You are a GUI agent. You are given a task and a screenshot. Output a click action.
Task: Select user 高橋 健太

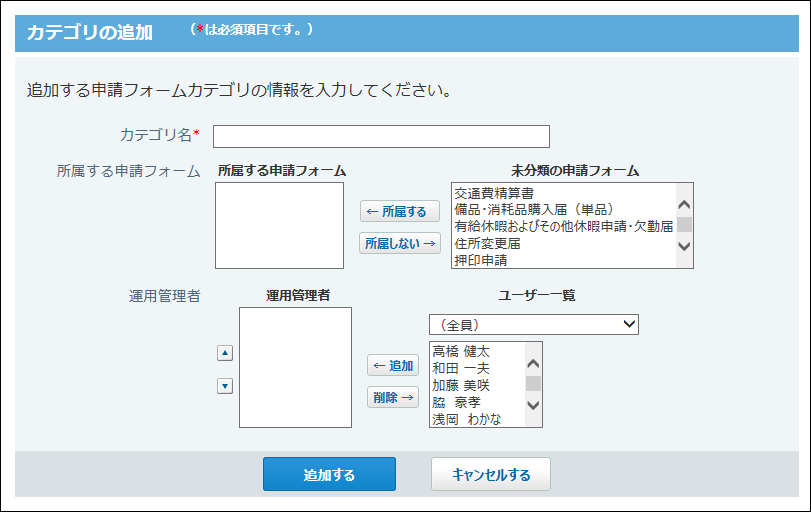point(461,352)
